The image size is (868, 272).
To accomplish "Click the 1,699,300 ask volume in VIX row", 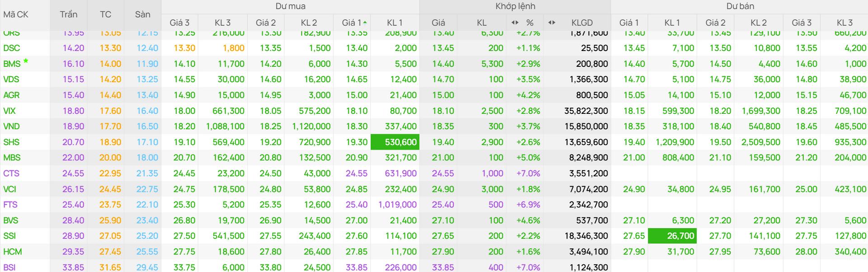I will [761, 111].
